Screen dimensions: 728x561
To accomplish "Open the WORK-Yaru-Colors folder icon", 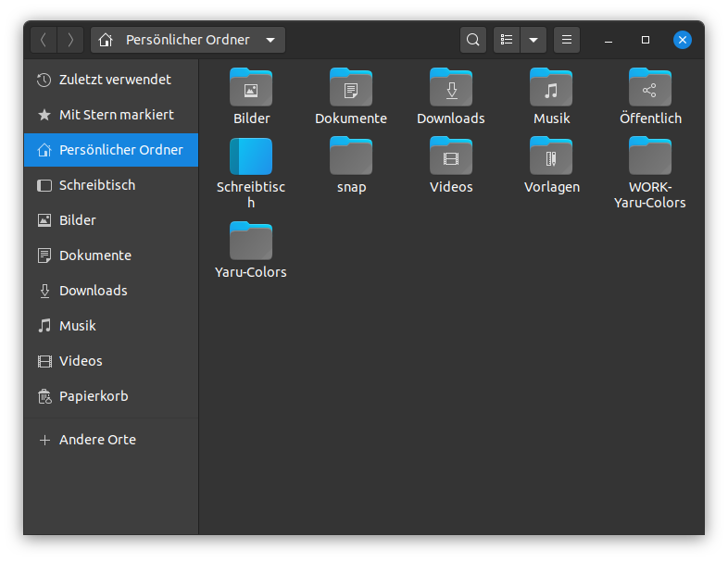I will click(x=650, y=156).
